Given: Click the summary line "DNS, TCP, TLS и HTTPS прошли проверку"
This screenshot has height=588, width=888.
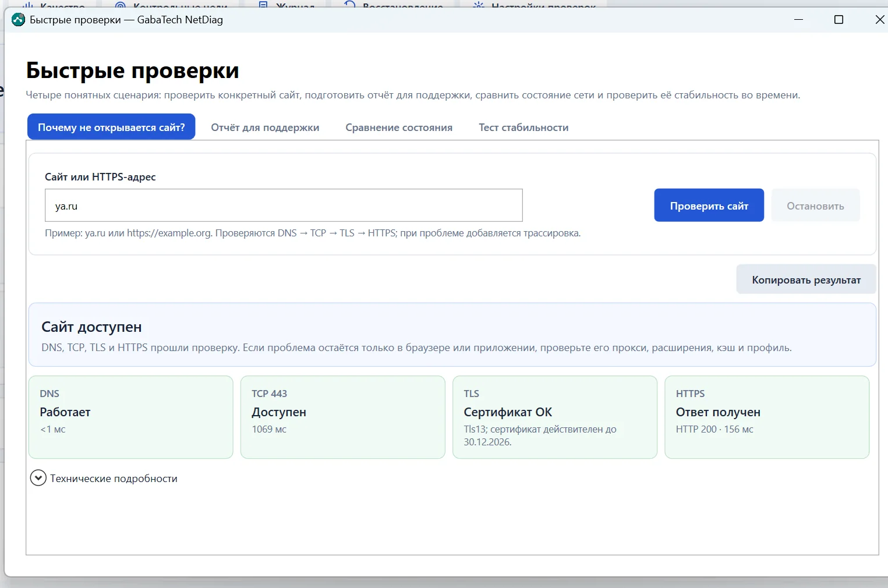Looking at the screenshot, I should (416, 348).
